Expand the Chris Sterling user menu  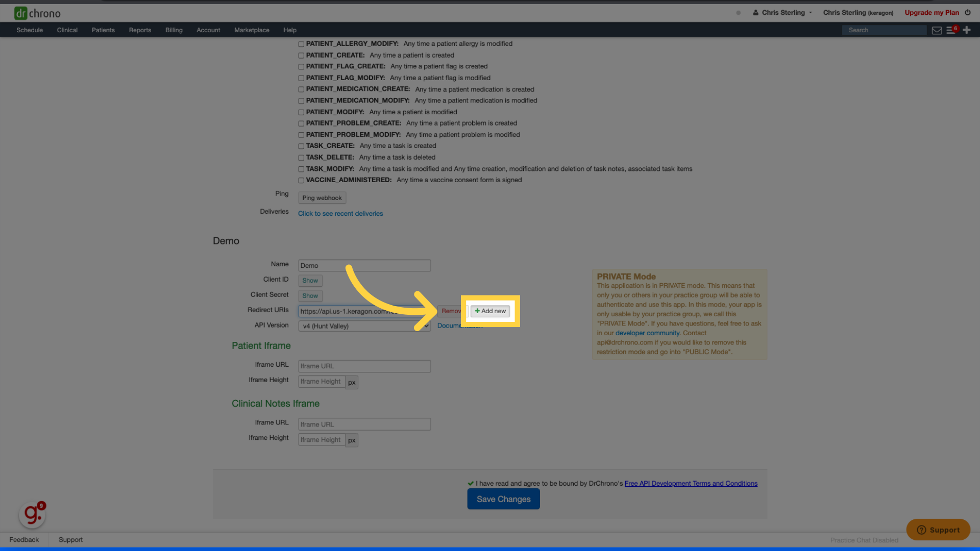[x=782, y=13]
